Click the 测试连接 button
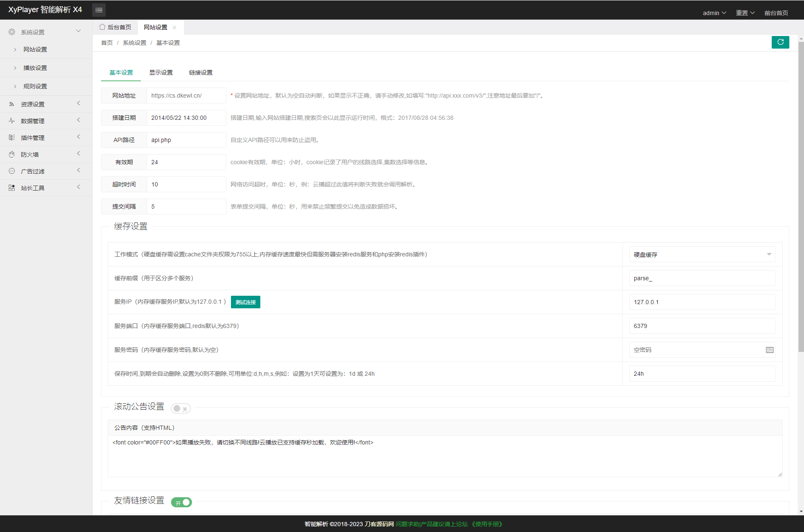The width and height of the screenshot is (804, 532). coord(245,302)
